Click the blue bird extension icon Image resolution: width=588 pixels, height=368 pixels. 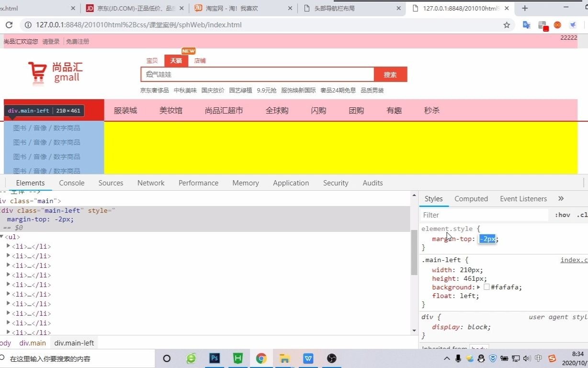pyautogui.click(x=573, y=24)
